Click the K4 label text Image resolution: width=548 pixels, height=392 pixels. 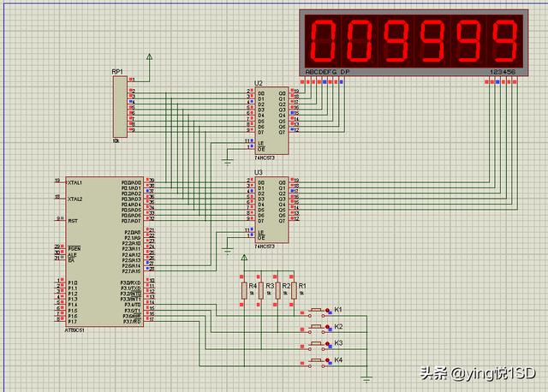(338, 359)
